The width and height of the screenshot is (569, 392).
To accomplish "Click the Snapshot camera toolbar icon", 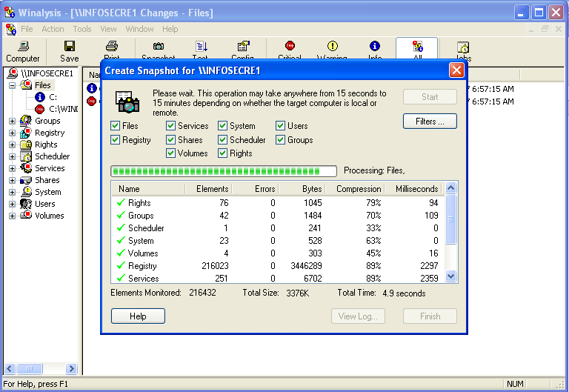I will point(159,46).
